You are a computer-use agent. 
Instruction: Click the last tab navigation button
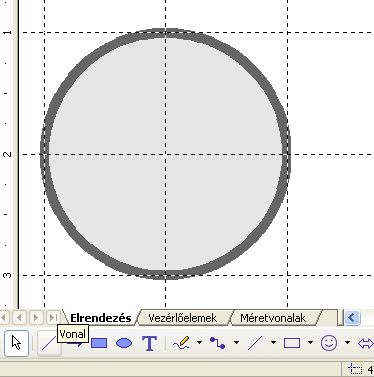coord(53,318)
